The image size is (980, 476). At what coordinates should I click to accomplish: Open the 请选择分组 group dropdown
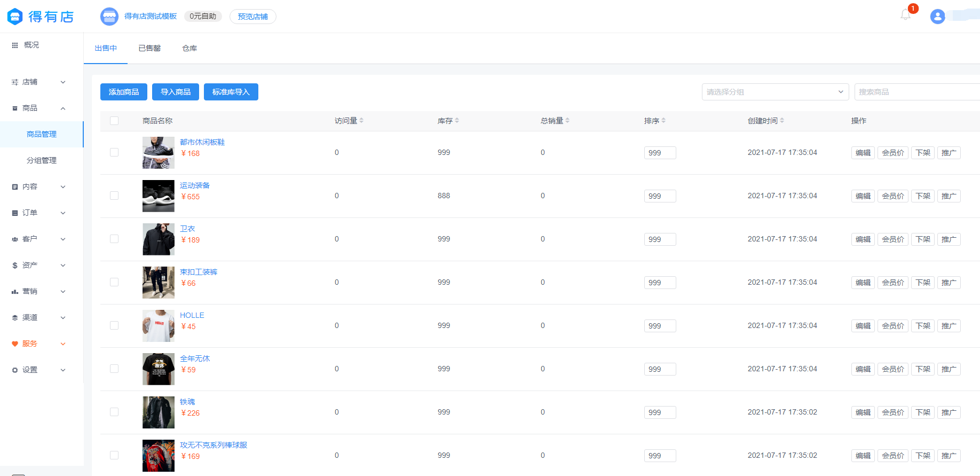[x=774, y=92]
